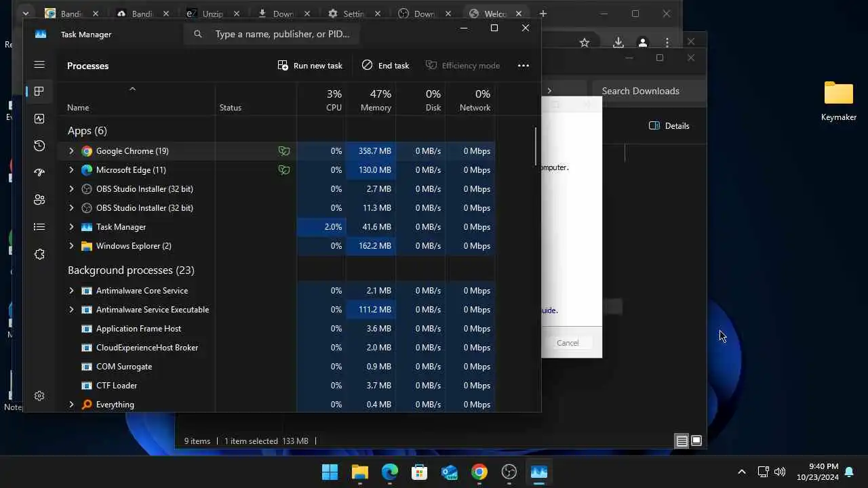Image resolution: width=868 pixels, height=488 pixels.
Task: Show hidden system tray icons chevron
Action: [x=741, y=472]
